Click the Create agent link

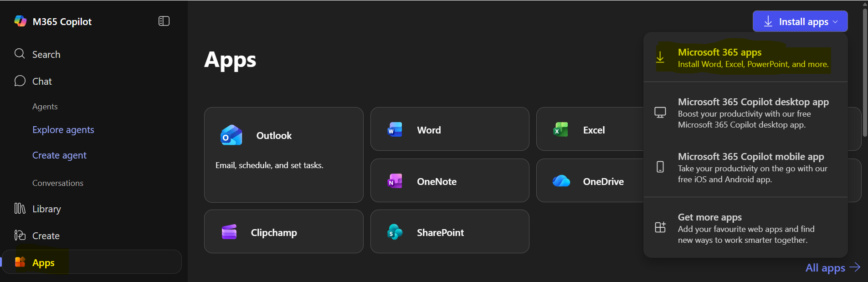click(x=59, y=155)
